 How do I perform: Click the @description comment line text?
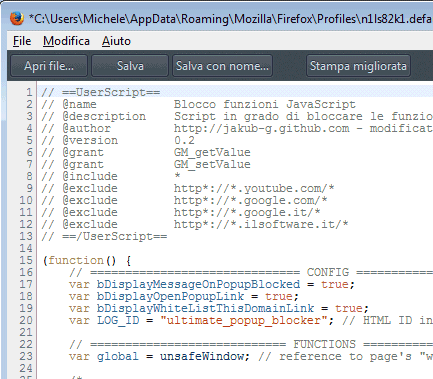pos(237,116)
